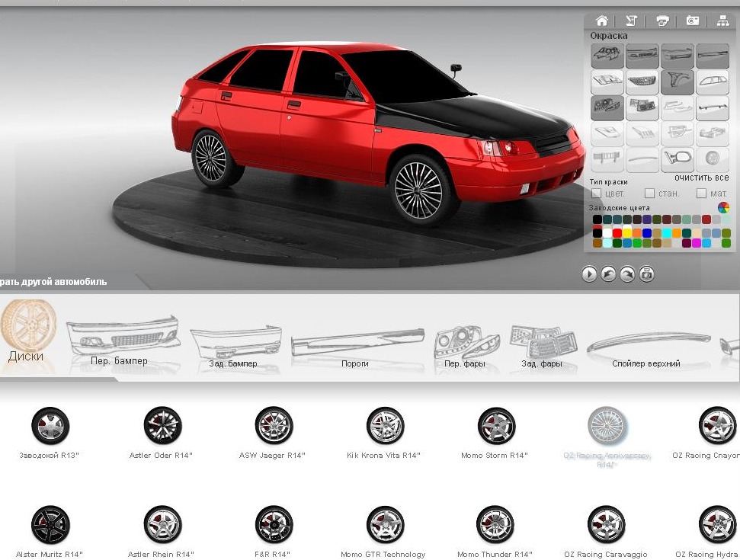Enable the цвет. paint type checkbox

(x=597, y=194)
